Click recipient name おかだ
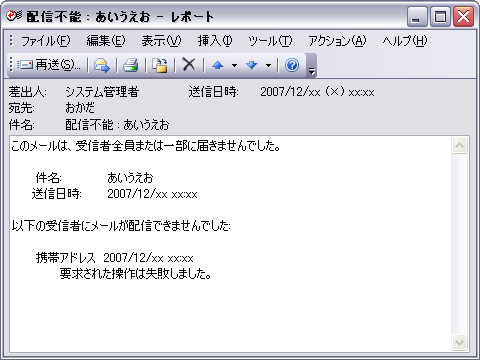This screenshot has height=360, width=480. pyautogui.click(x=80, y=108)
